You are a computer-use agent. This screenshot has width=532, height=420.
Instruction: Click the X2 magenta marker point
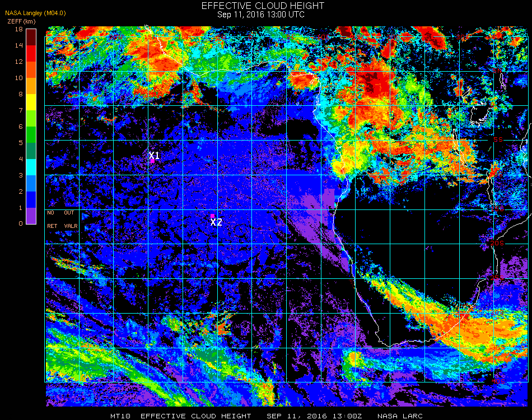click(x=212, y=216)
